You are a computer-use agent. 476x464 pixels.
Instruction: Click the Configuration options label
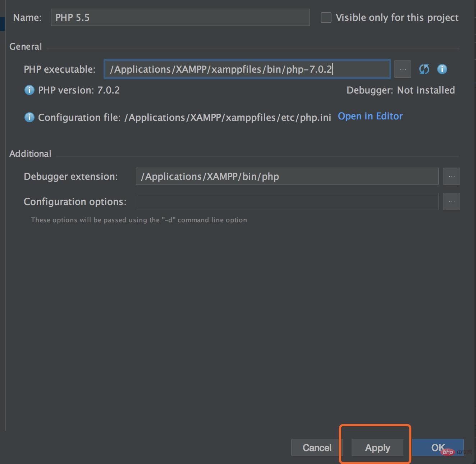click(x=75, y=201)
